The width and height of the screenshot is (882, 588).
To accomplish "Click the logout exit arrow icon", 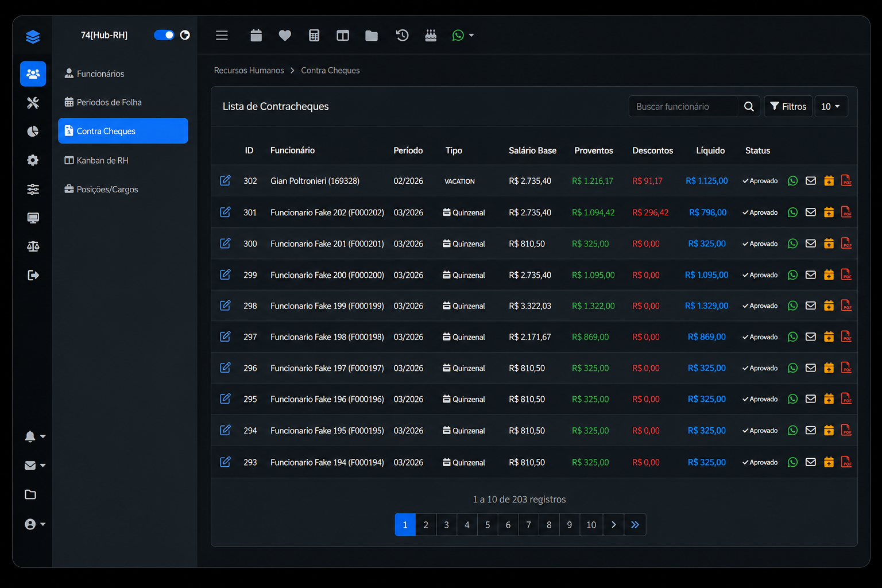I will [33, 275].
